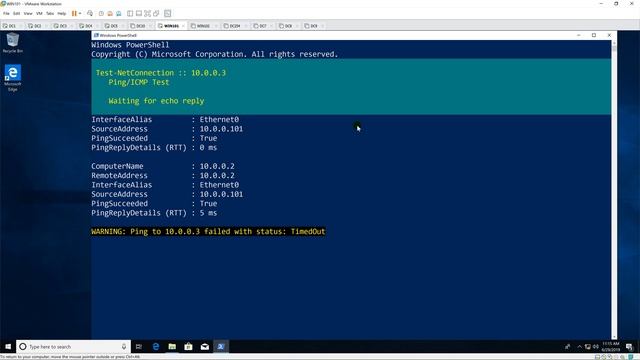
Task: Click the WARNING ping TimedOut message
Action: (x=208, y=231)
